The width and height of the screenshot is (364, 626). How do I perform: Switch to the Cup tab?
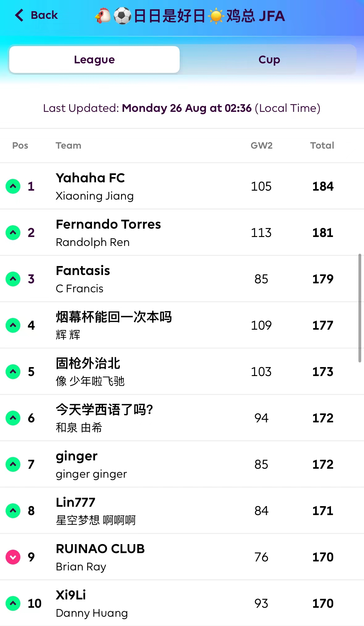point(269,60)
